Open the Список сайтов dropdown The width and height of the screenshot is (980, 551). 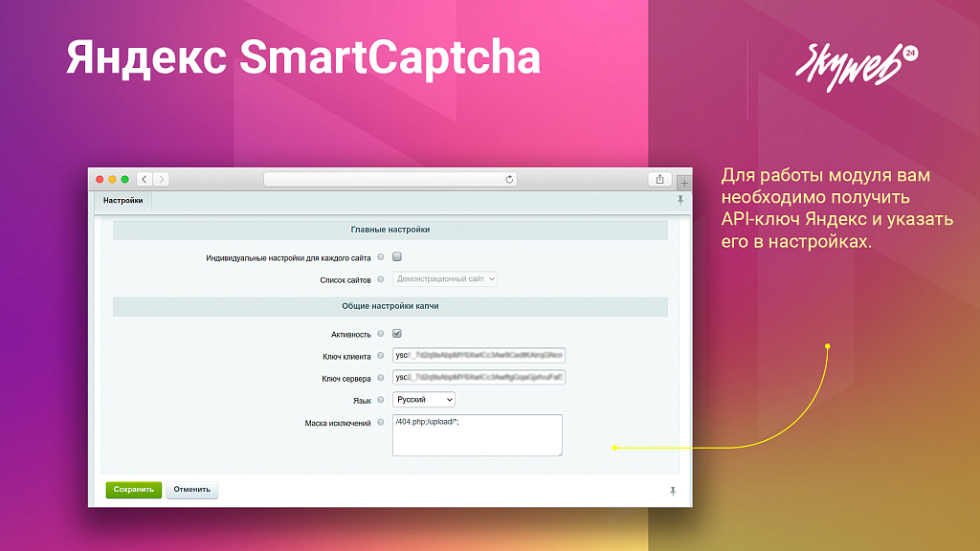(x=445, y=278)
